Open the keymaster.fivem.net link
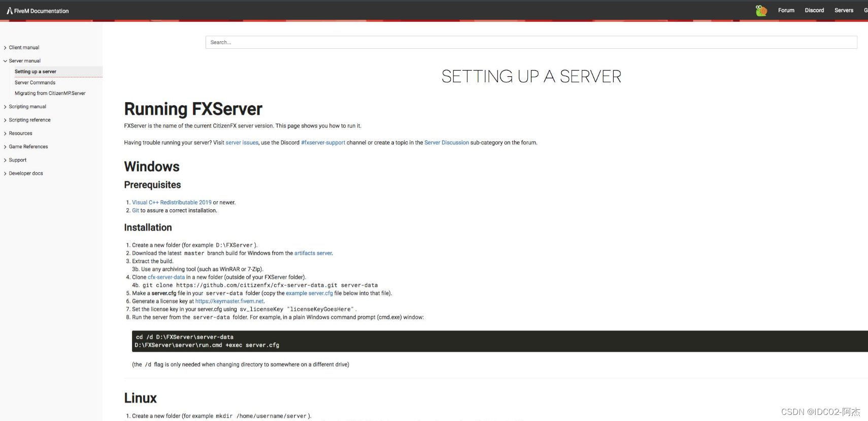 coord(229,301)
